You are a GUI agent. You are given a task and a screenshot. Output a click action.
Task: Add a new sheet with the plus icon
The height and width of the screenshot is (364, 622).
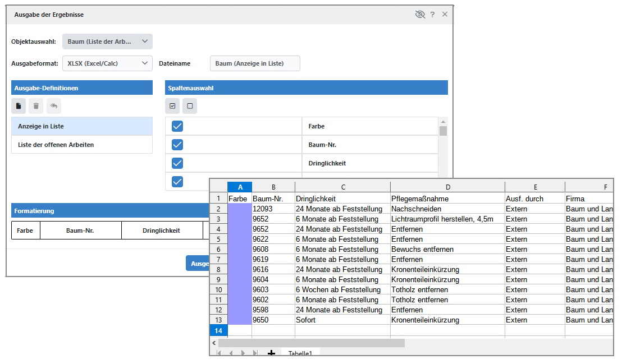point(271,353)
